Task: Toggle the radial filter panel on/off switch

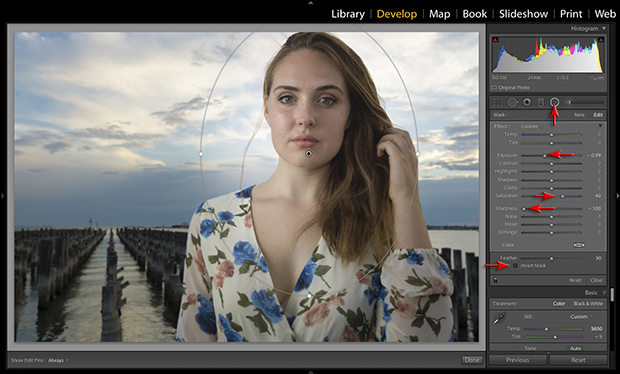Action: pyautogui.click(x=495, y=280)
